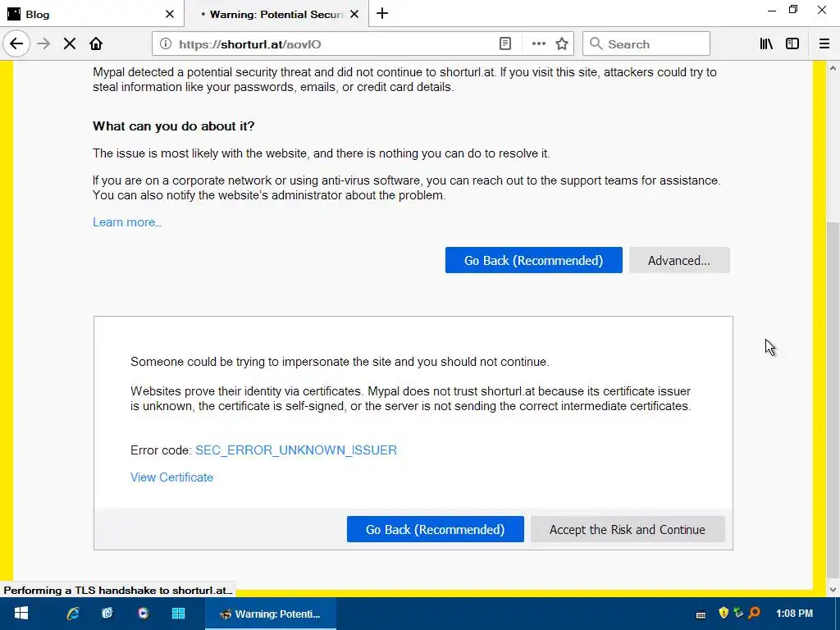840x630 pixels.
Task: Click the Advanced... button
Action: [x=679, y=260]
